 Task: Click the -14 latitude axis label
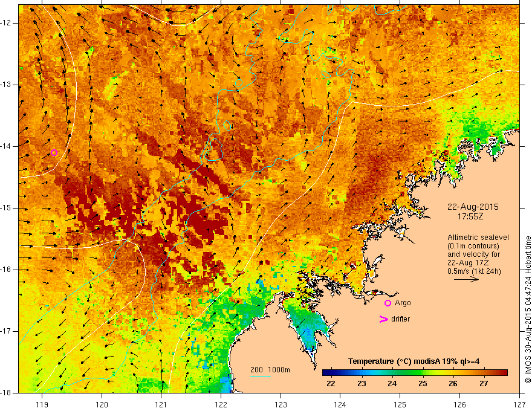(x=6, y=146)
